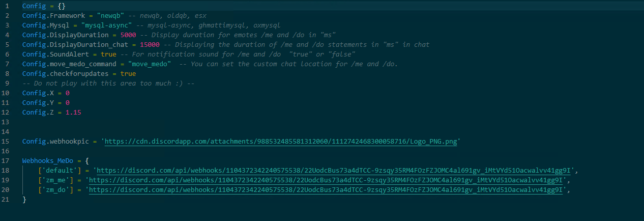This screenshot has width=644, height=221.
Task: Click the checkforupdates true value
Action: click(x=129, y=74)
